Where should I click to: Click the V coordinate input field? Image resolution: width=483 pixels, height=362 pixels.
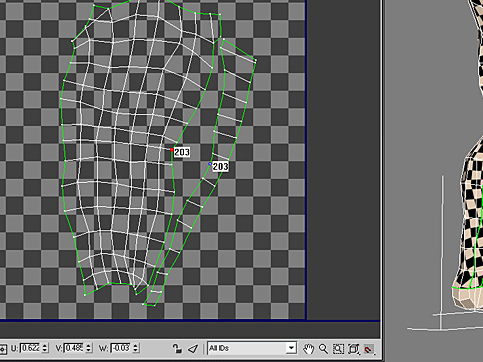pos(74,348)
